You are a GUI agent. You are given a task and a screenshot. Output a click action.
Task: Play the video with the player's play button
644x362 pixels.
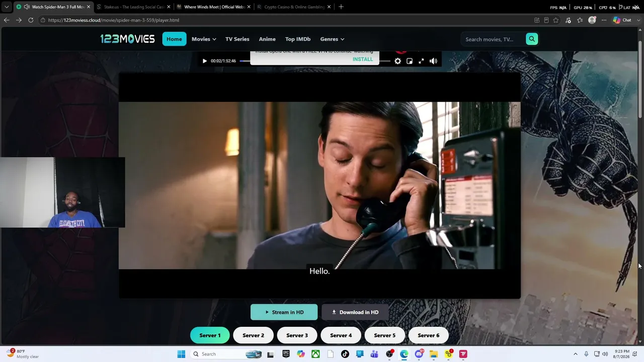point(204,61)
